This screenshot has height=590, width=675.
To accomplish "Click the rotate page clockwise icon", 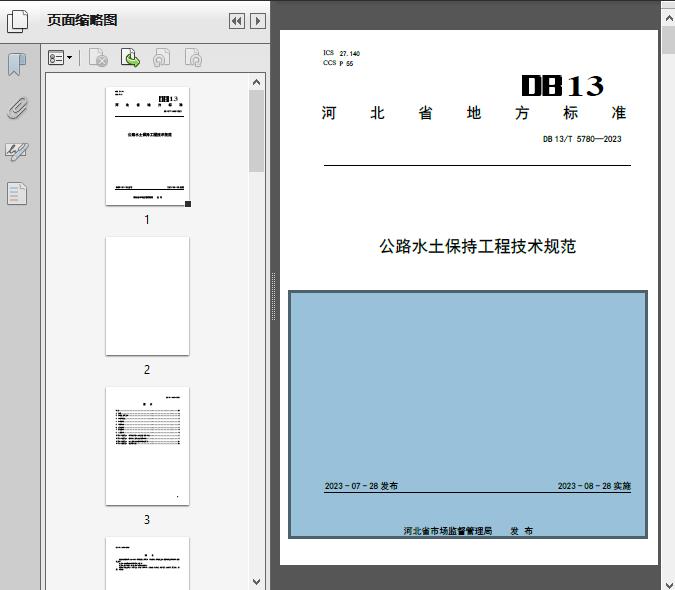I will click(193, 58).
